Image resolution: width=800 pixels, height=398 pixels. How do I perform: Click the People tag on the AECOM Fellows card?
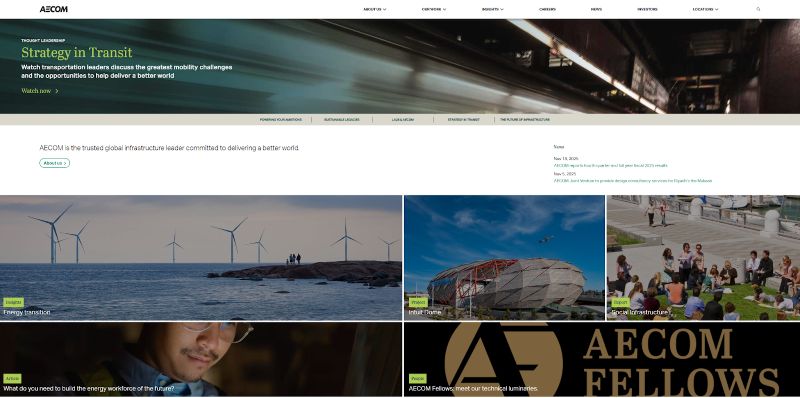pyautogui.click(x=417, y=379)
